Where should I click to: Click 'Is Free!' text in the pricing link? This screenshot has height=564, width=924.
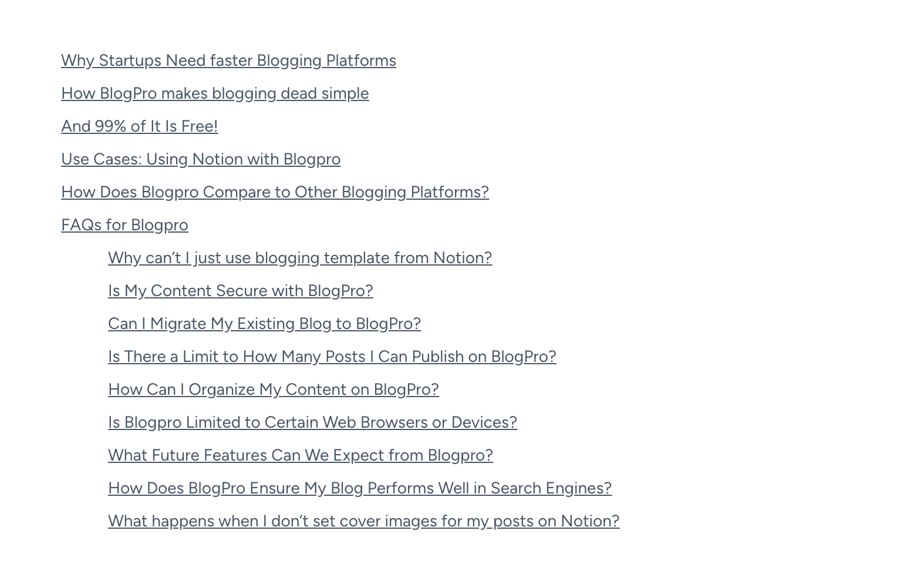pyautogui.click(x=191, y=126)
